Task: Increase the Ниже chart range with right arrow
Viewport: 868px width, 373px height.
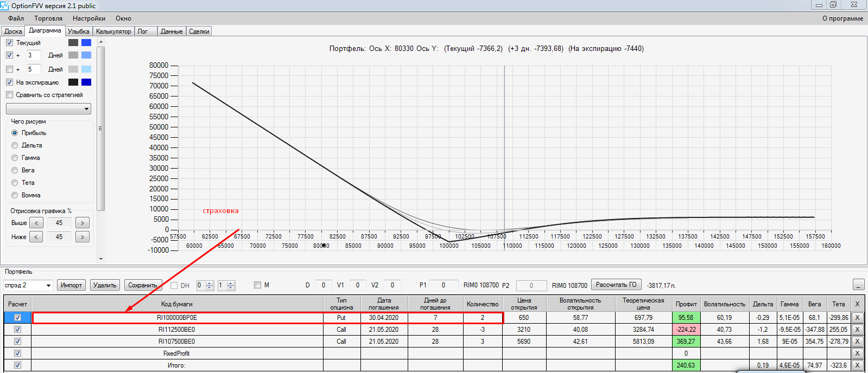Action: pyautogui.click(x=83, y=237)
